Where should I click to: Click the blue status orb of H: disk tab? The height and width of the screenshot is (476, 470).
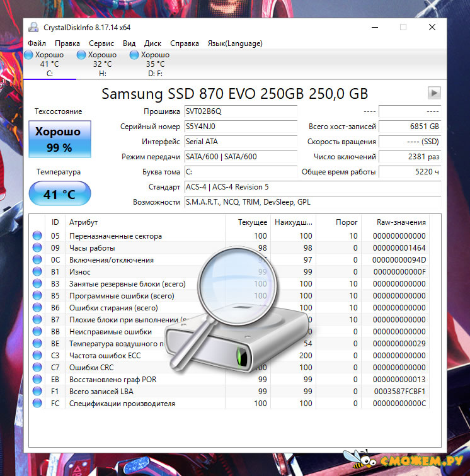pyautogui.click(x=81, y=55)
